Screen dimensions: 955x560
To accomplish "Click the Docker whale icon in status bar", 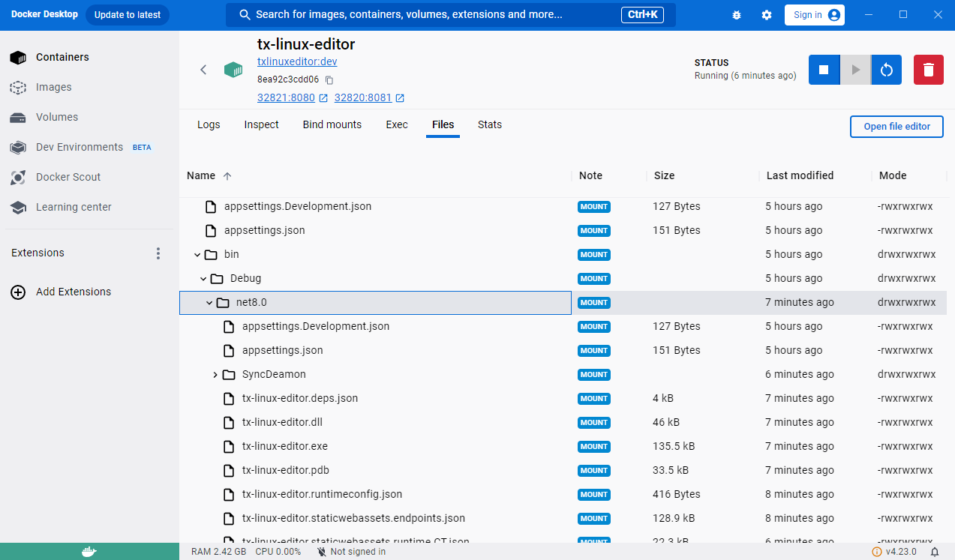I will [x=89, y=552].
